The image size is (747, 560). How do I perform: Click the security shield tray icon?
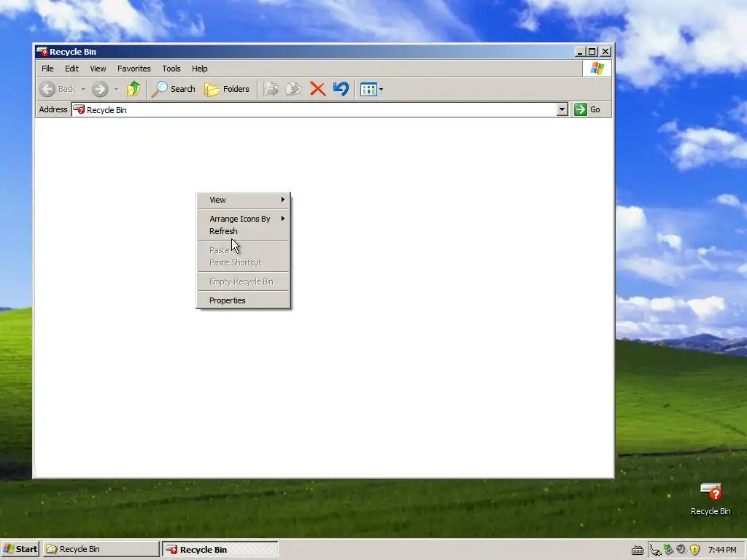click(x=695, y=550)
